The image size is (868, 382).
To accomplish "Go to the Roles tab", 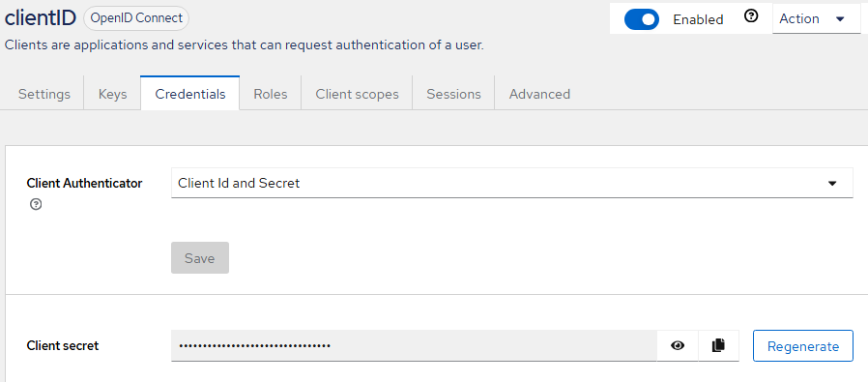I will click(x=270, y=94).
